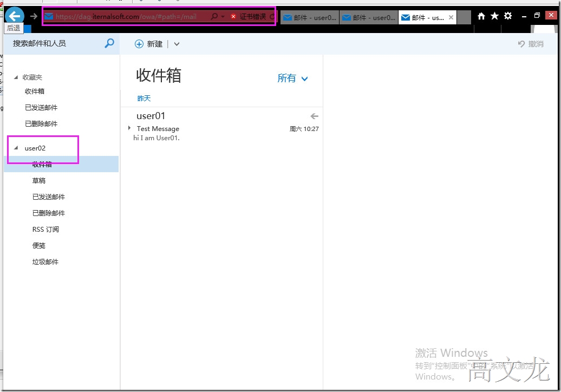Collapse the user02 mailbox folder tree
The width and height of the screenshot is (561, 392).
point(15,147)
